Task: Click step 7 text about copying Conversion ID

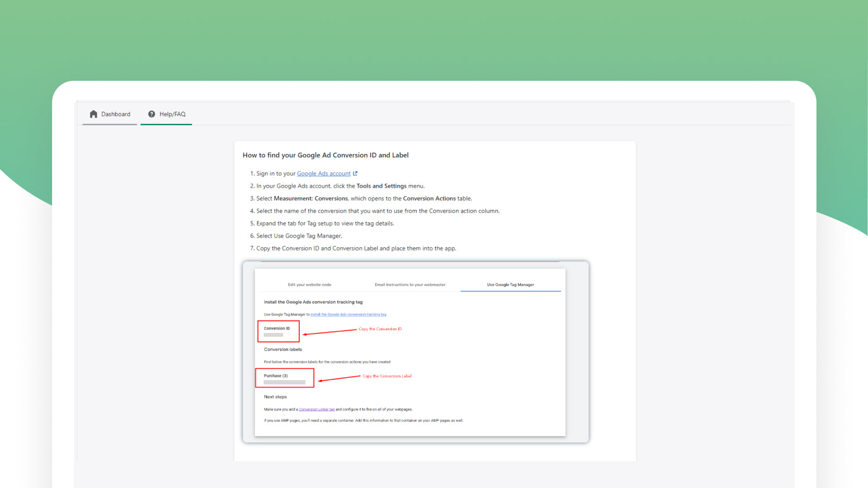Action: click(356, 248)
